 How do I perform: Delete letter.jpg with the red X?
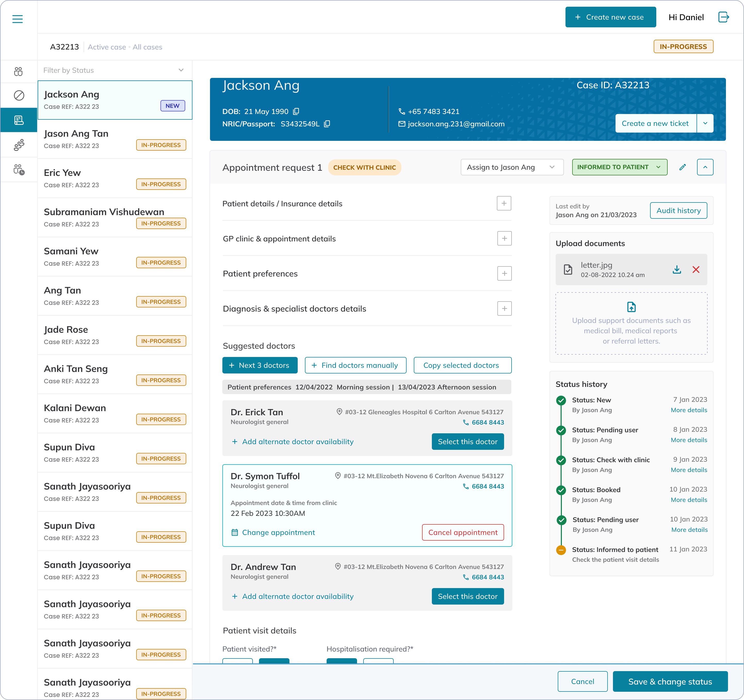point(696,270)
